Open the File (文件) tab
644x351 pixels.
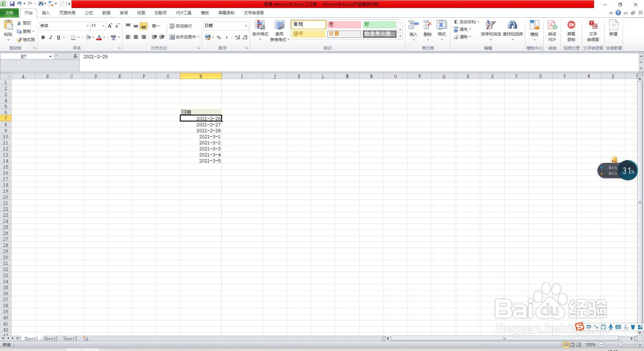[10, 13]
